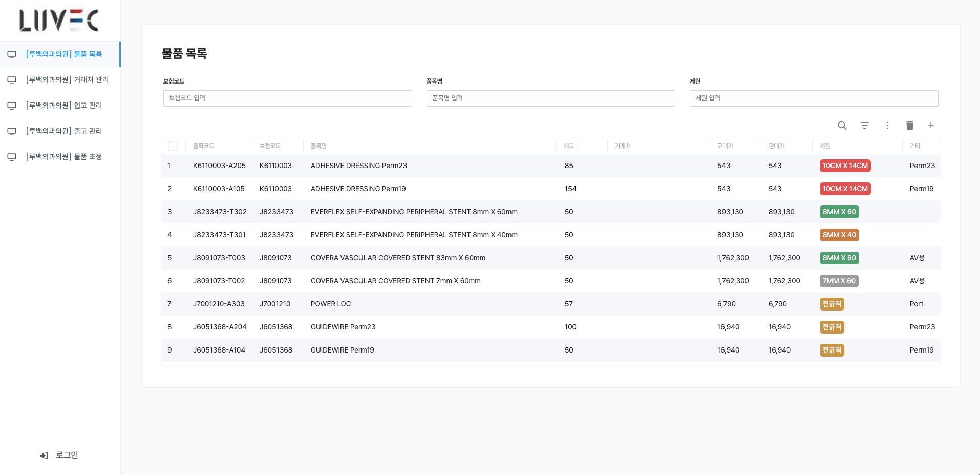Click the plus icon to add item
The image size is (980, 475).
click(x=931, y=126)
